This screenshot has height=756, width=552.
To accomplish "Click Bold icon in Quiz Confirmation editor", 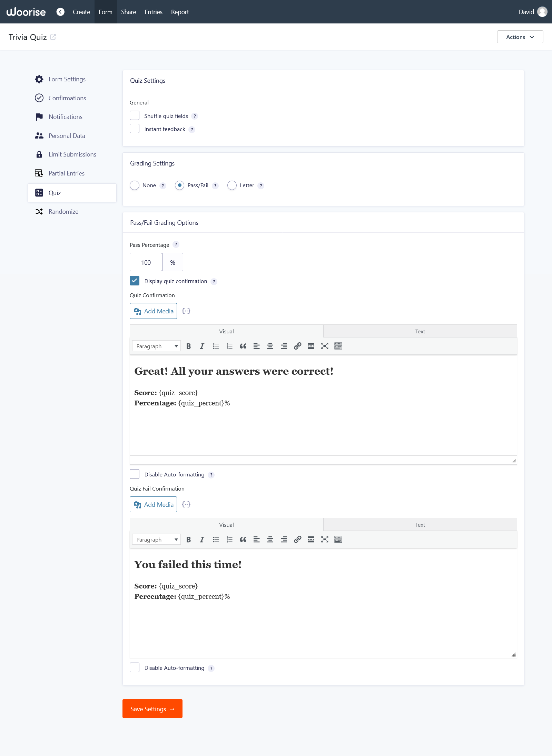I will pyautogui.click(x=188, y=346).
